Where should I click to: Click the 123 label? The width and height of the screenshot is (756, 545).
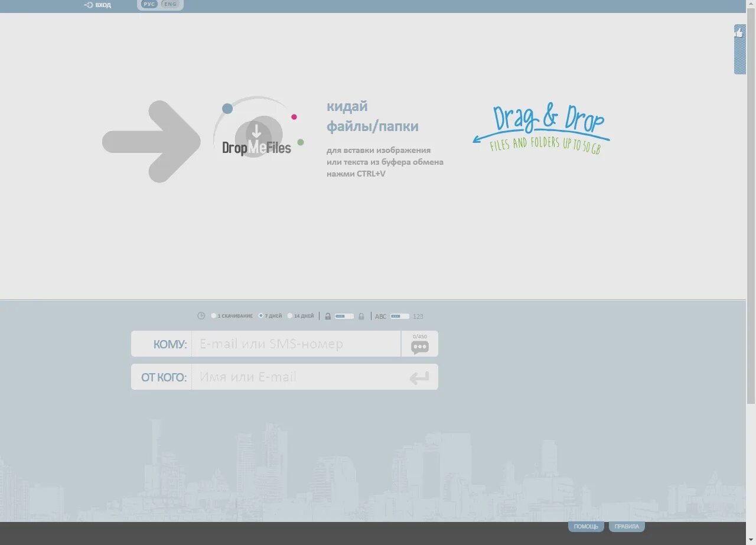418,316
